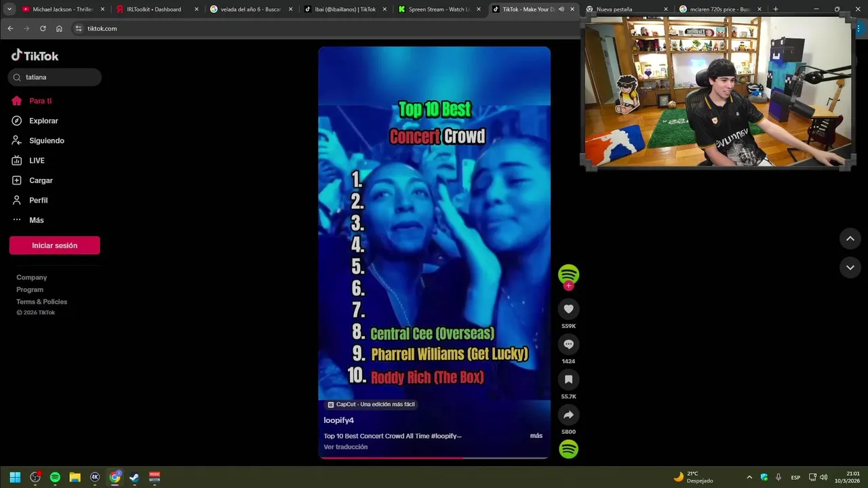Click the video progress bar
Screen dimensions: 868x488
click(x=434, y=457)
